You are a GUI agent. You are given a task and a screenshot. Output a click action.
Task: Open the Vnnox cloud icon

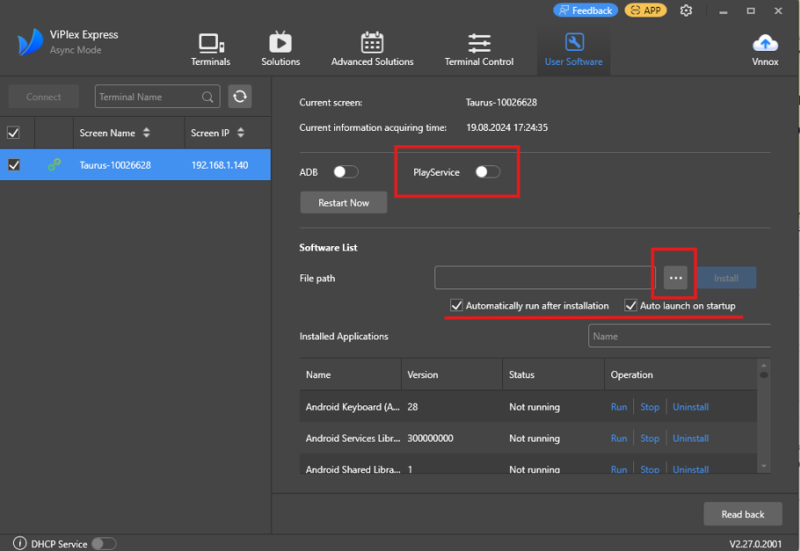(765, 43)
